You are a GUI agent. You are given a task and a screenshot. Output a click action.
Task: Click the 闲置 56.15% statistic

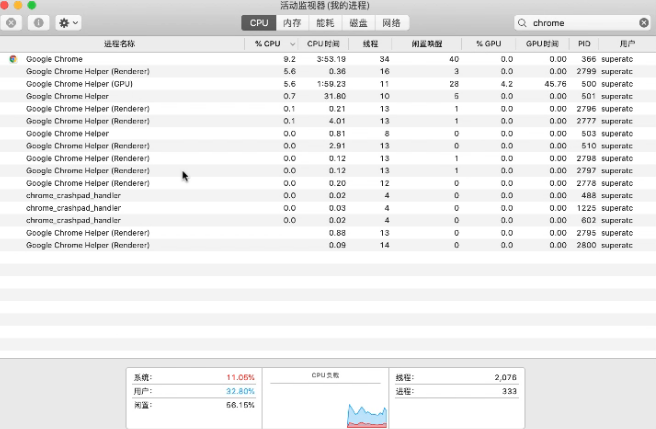[x=194, y=405]
